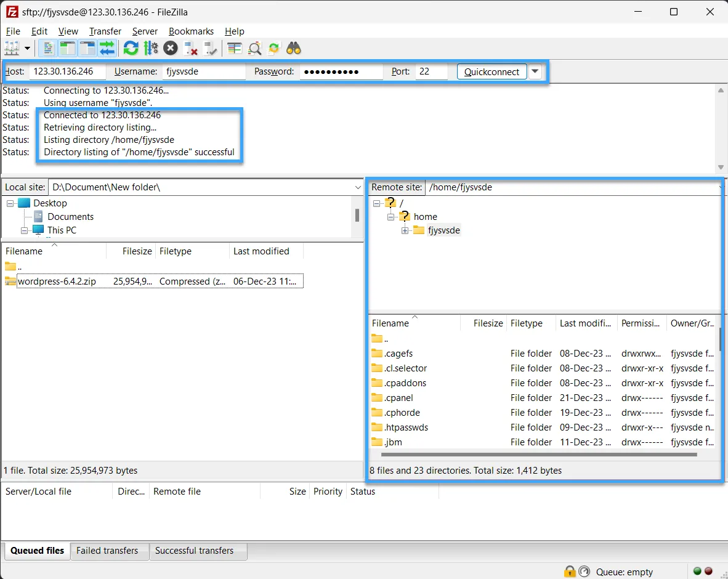Collapse This PC tree node
The height and width of the screenshot is (579, 728).
click(24, 230)
